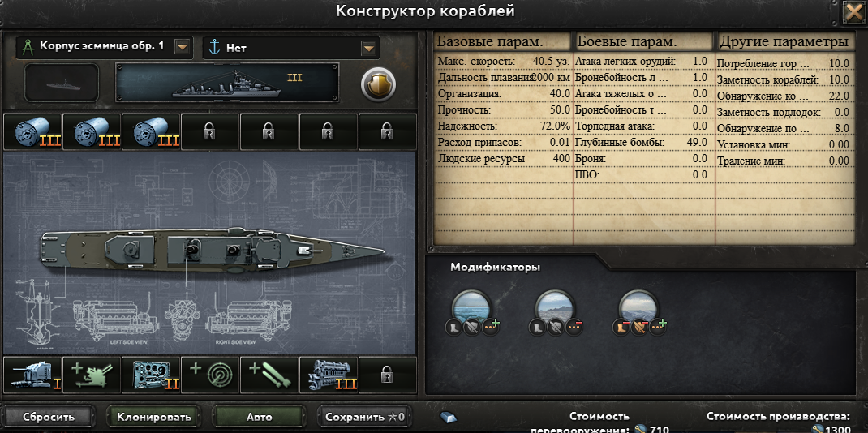Image resolution: width=868 pixels, height=433 pixels.
Task: Click the third depth charge slot
Action: (x=151, y=132)
